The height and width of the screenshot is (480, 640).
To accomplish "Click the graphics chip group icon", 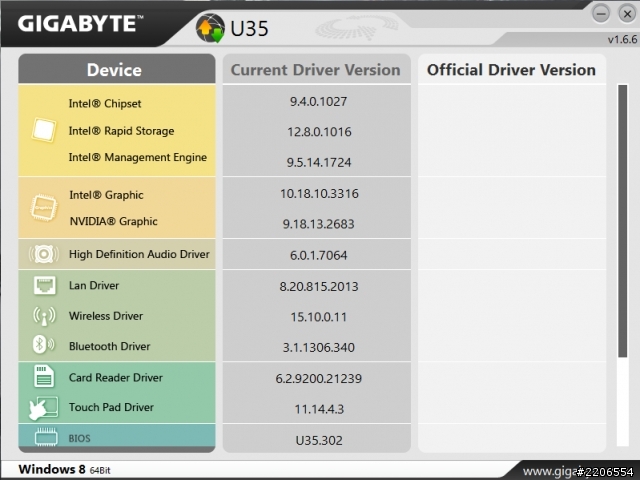I will [x=44, y=208].
